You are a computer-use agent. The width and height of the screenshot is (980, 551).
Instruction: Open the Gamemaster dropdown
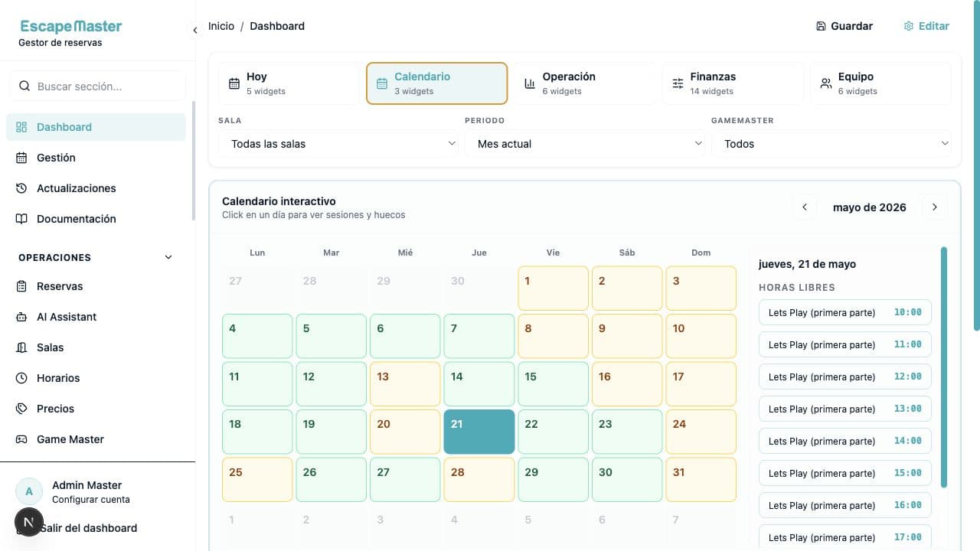coord(831,144)
